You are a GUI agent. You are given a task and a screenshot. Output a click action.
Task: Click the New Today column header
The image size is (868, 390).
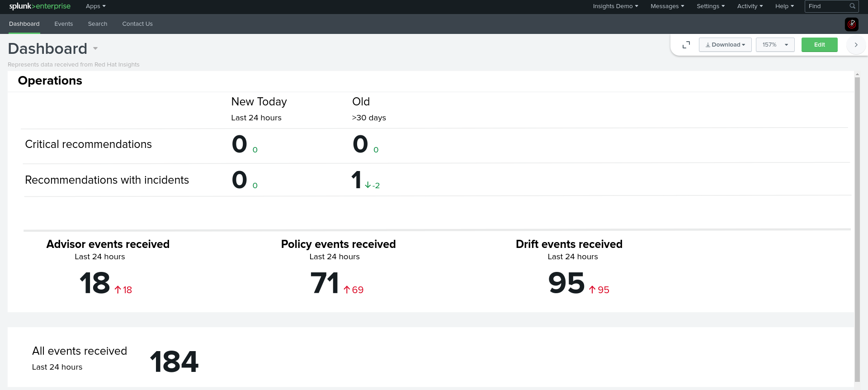click(259, 102)
